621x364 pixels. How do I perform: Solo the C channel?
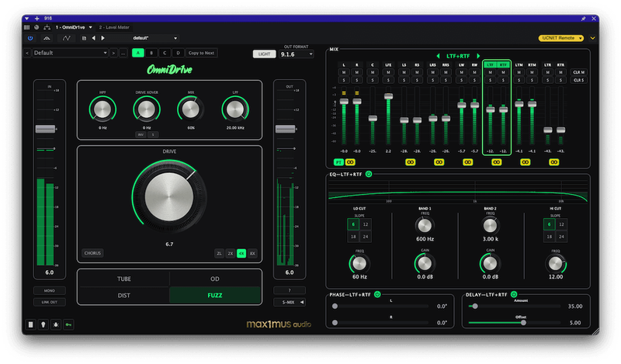tap(373, 80)
